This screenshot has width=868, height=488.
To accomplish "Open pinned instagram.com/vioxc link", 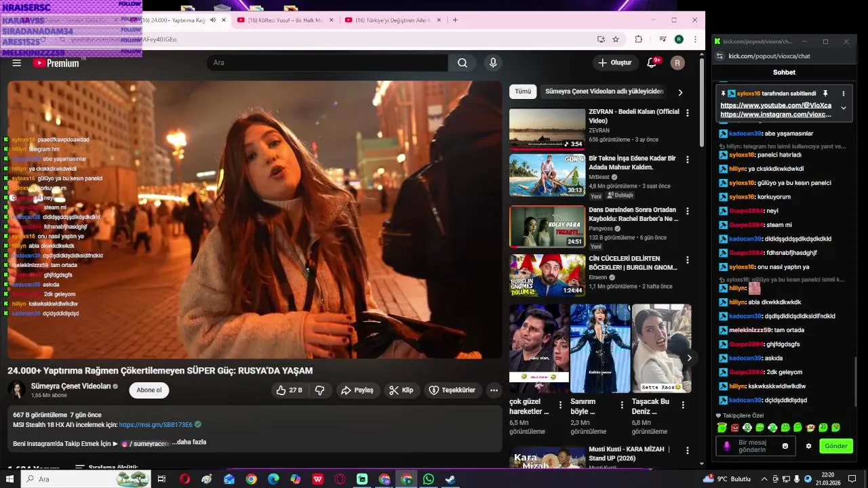I will pyautogui.click(x=776, y=115).
